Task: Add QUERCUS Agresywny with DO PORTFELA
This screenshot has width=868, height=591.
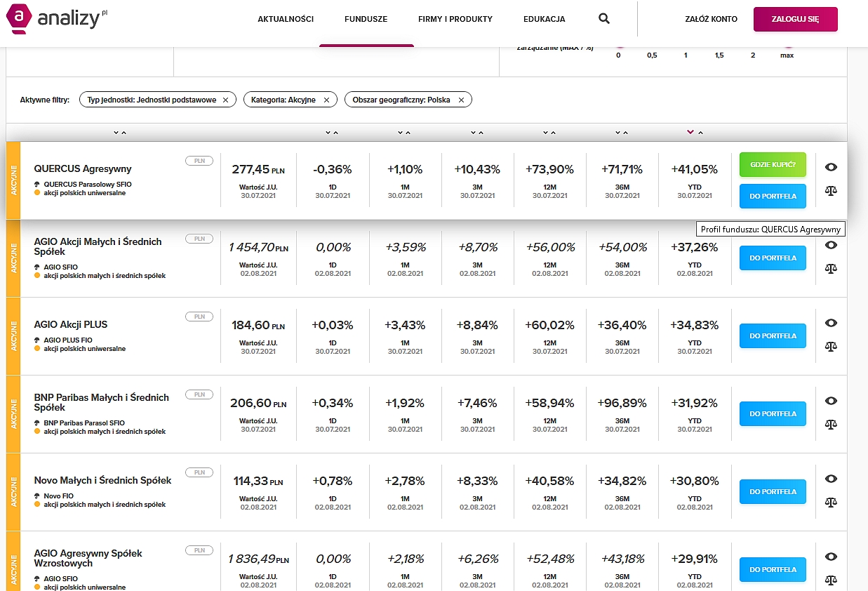Action: coord(773,196)
